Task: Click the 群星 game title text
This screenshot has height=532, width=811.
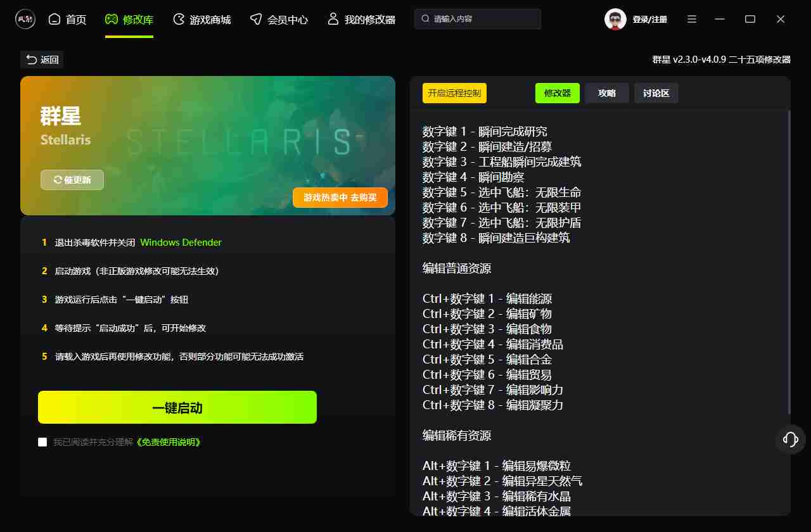Action: pyautogui.click(x=61, y=117)
